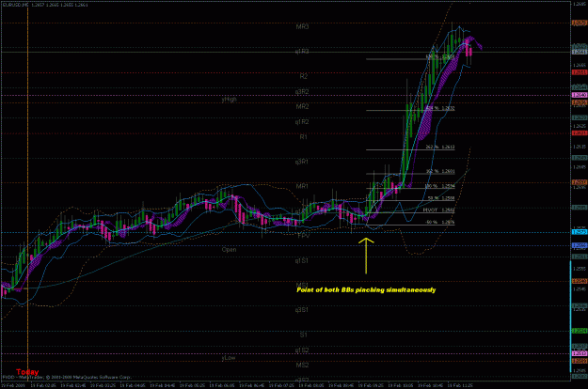
Task: Select the MR2 pivot label
Action: tap(302, 107)
